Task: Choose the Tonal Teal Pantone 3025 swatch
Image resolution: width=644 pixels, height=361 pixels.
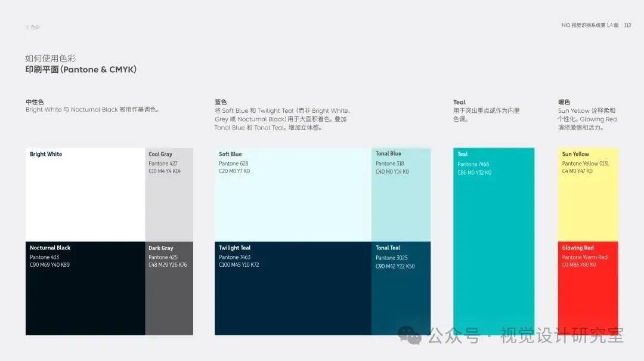Action: (401, 288)
